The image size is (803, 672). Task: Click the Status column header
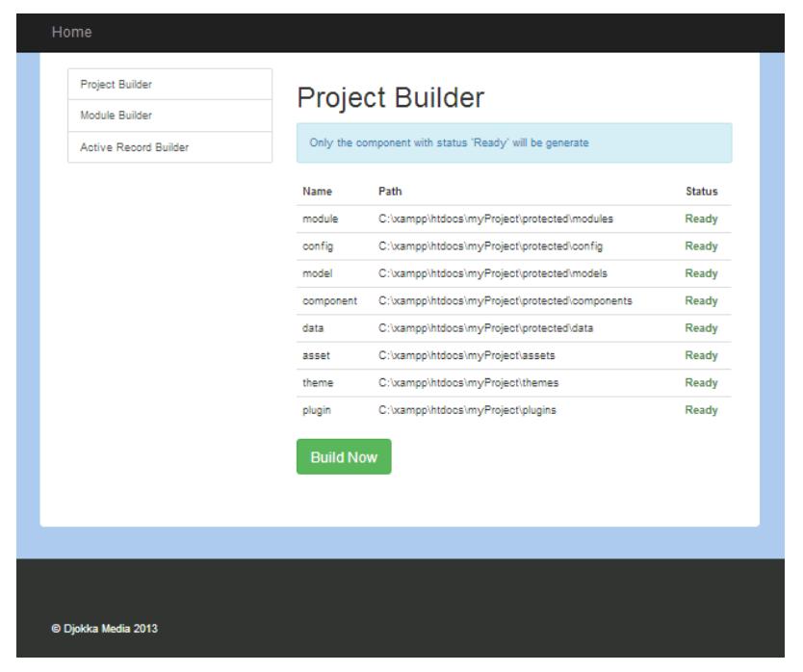click(702, 192)
